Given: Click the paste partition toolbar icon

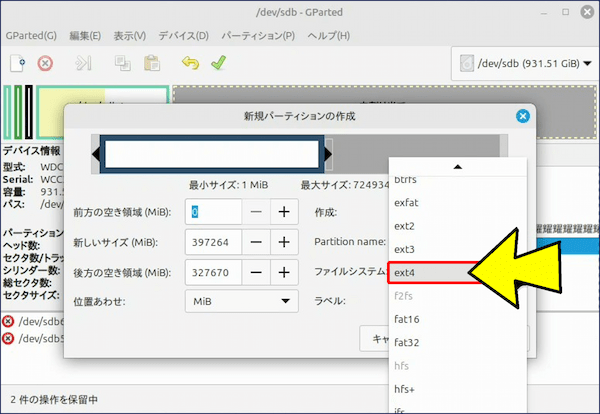Looking at the screenshot, I should tap(152, 63).
